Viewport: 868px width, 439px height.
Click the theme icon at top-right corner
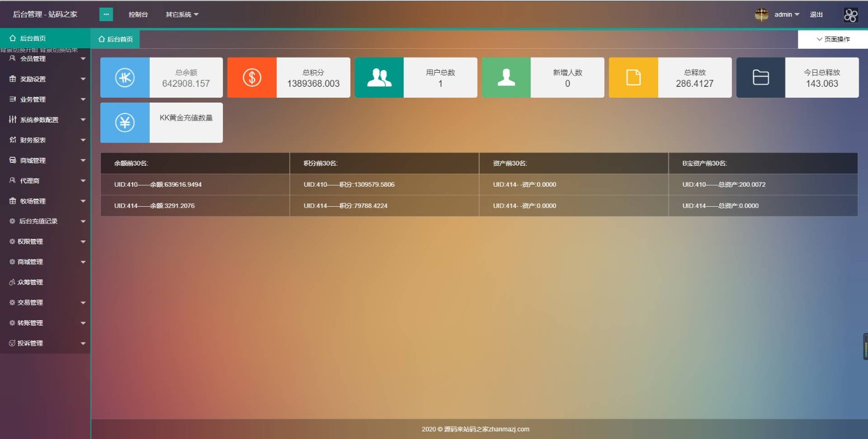(x=851, y=15)
